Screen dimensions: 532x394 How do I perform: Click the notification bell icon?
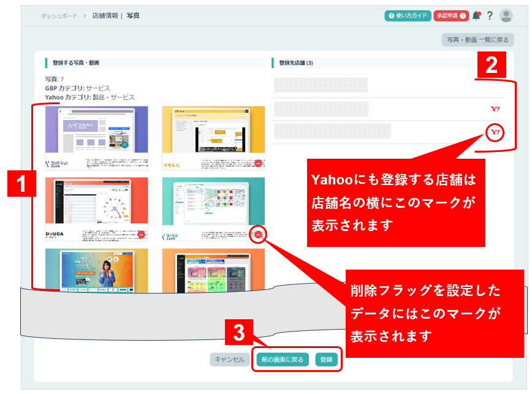point(476,16)
